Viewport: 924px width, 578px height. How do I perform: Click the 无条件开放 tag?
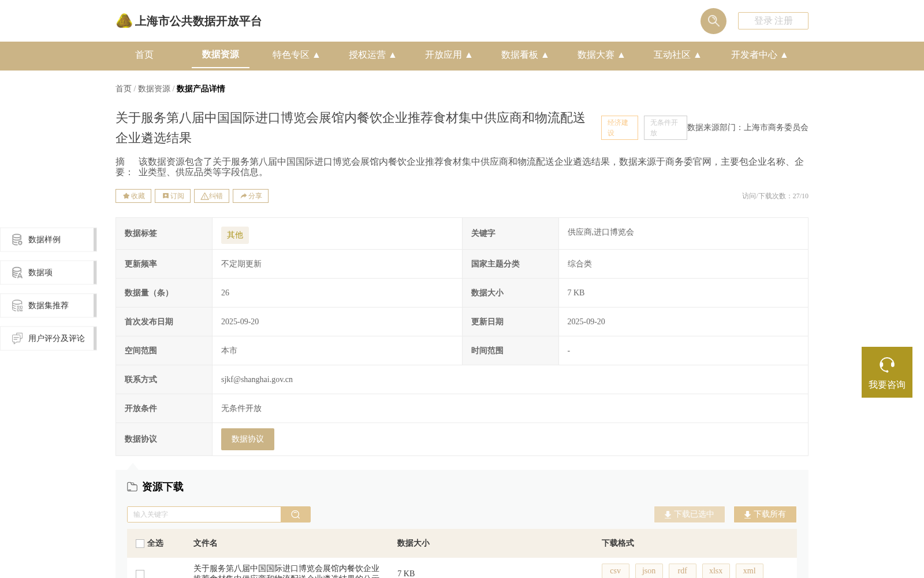tap(665, 128)
